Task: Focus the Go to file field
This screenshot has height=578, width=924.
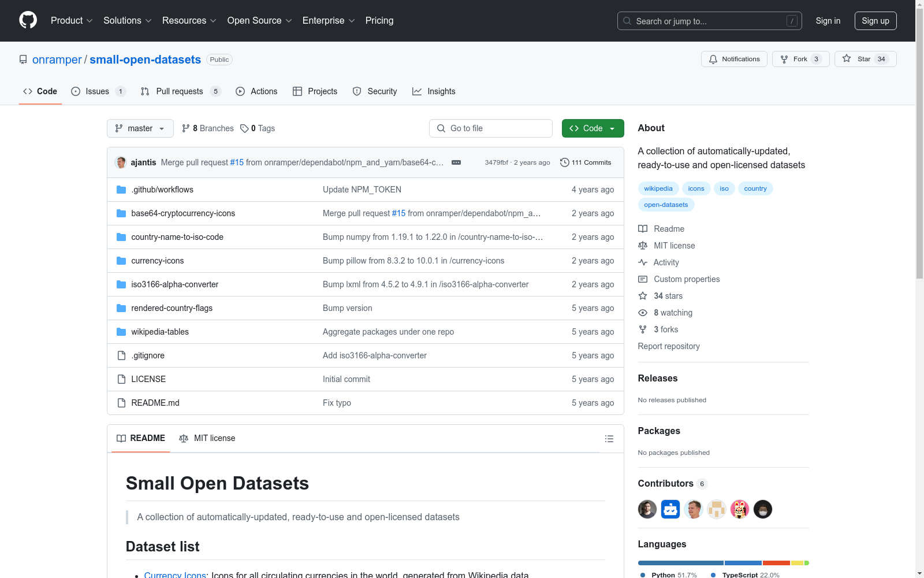Action: tap(491, 128)
